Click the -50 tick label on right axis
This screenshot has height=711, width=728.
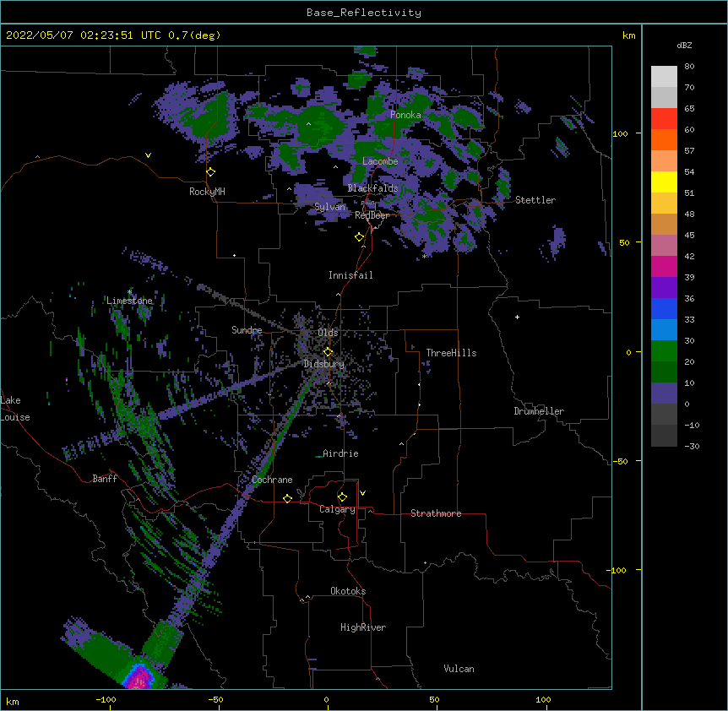[x=620, y=461]
